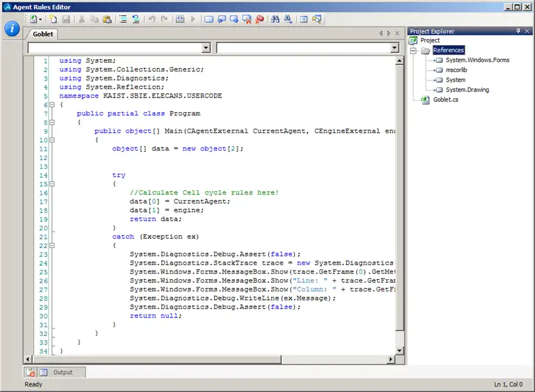Screen dimensions: 535x392
Task: Click the project explorer toolbar icon
Action: tap(317, 19)
